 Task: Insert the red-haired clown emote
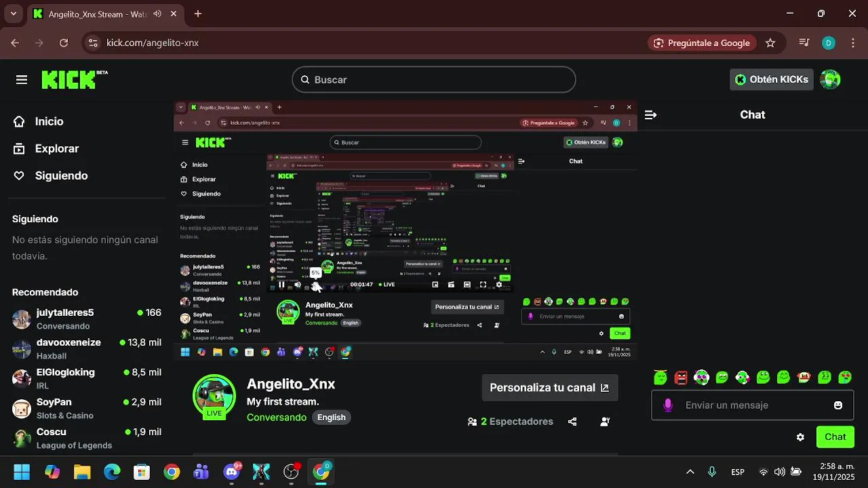pyautogui.click(x=804, y=377)
